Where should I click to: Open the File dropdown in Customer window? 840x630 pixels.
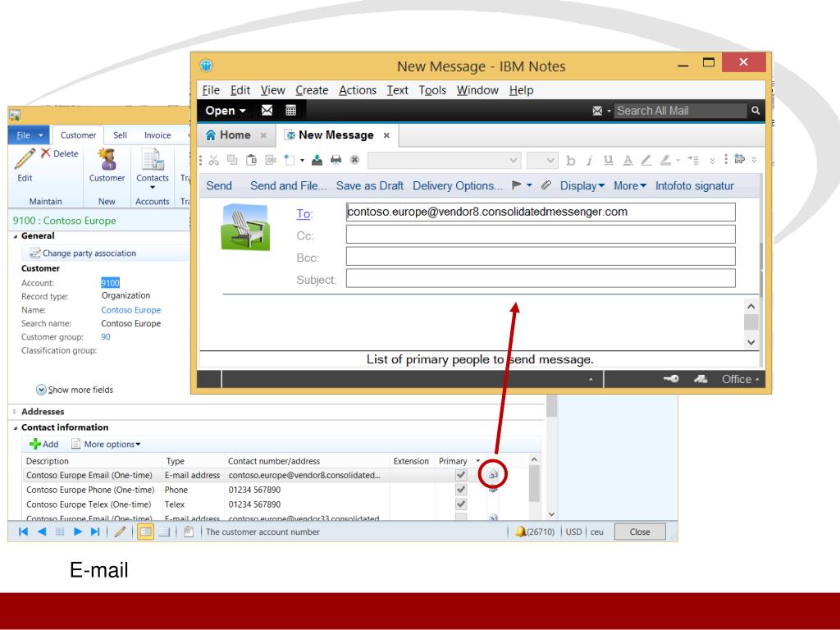pos(29,135)
